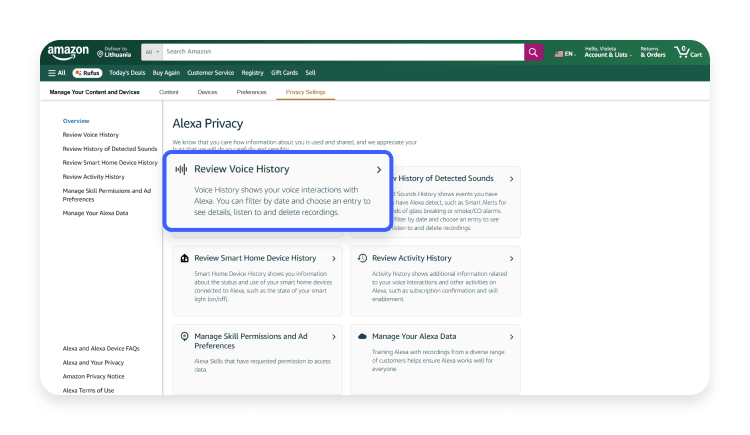Open Gift Cards
The height and width of the screenshot is (435, 750).
click(x=284, y=73)
